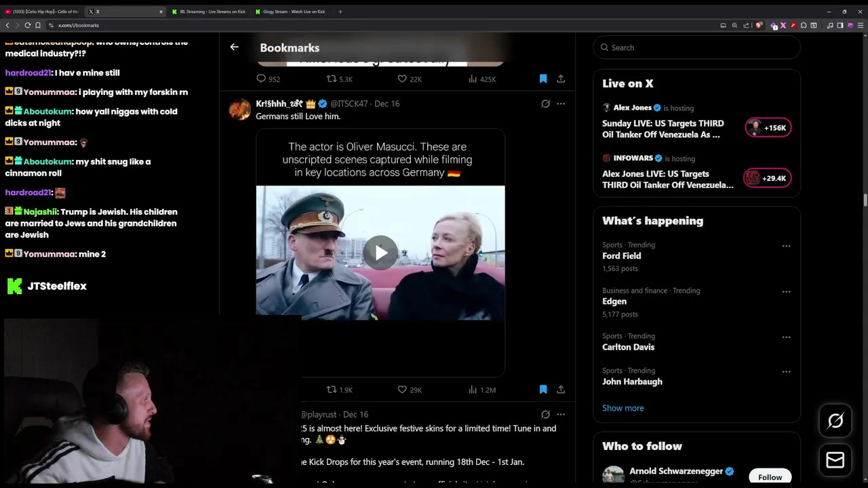Remove bookmark on post with 425K views

(543, 79)
